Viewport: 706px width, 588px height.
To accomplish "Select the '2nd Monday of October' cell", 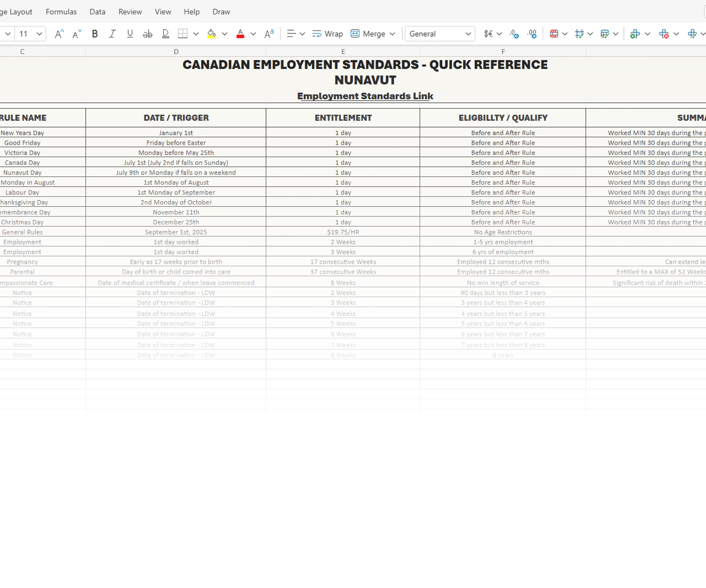I will [176, 202].
